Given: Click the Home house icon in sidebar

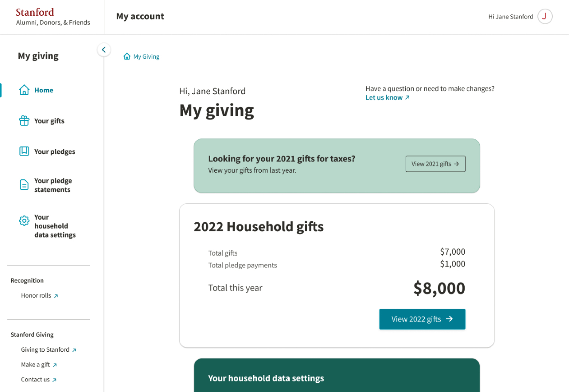Looking at the screenshot, I should (24, 90).
